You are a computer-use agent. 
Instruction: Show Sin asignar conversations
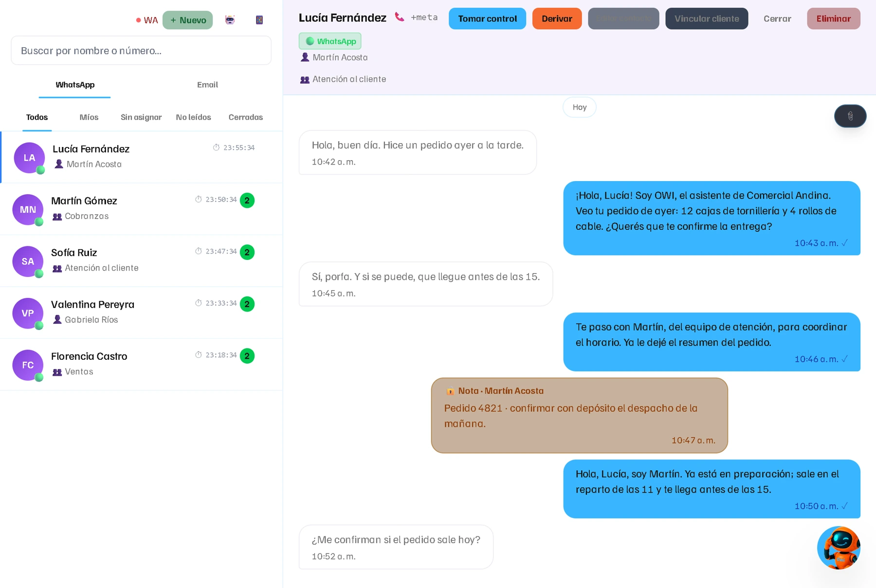click(141, 117)
